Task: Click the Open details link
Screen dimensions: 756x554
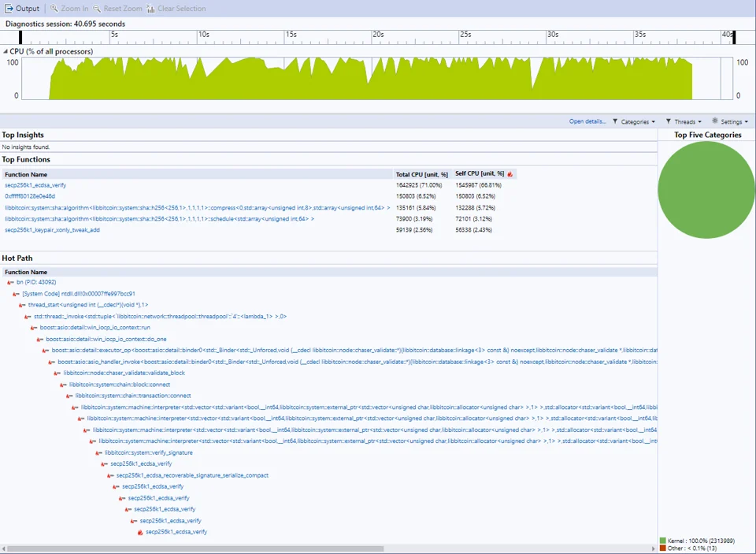Action: click(587, 121)
